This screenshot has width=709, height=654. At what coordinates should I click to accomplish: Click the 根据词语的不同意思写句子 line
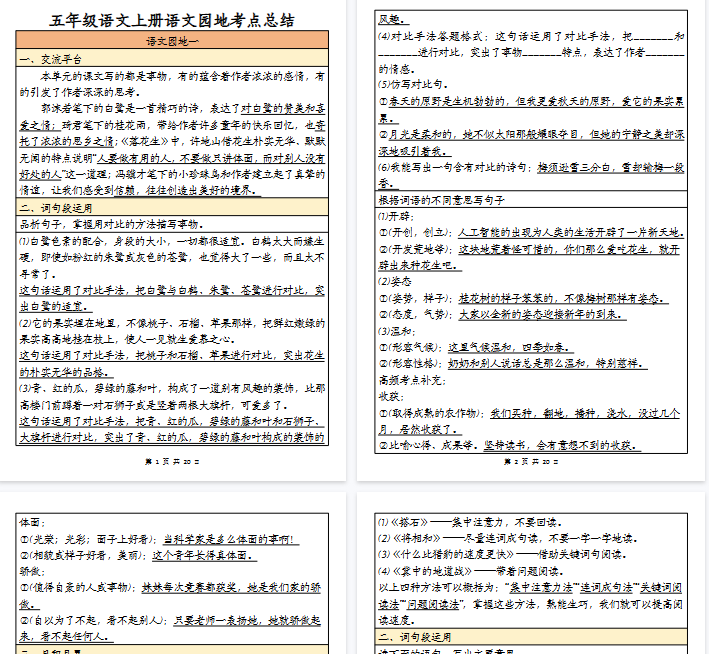[x=446, y=199]
